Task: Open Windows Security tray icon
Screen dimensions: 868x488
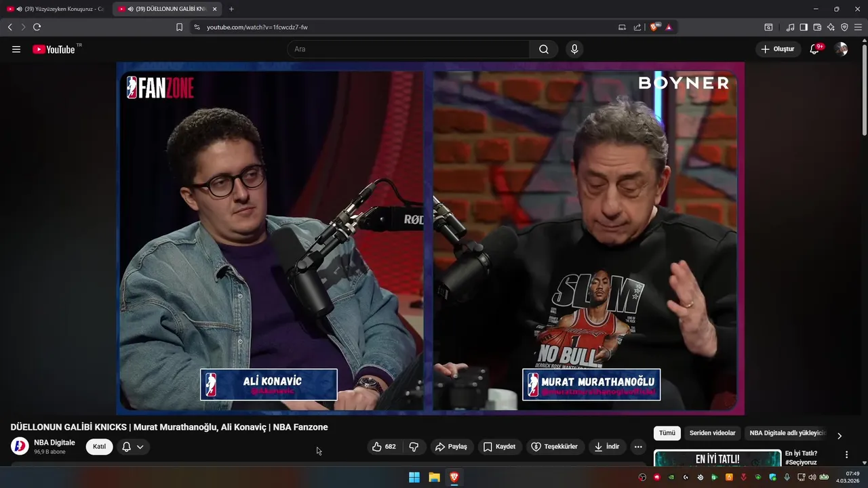Action: click(772, 477)
